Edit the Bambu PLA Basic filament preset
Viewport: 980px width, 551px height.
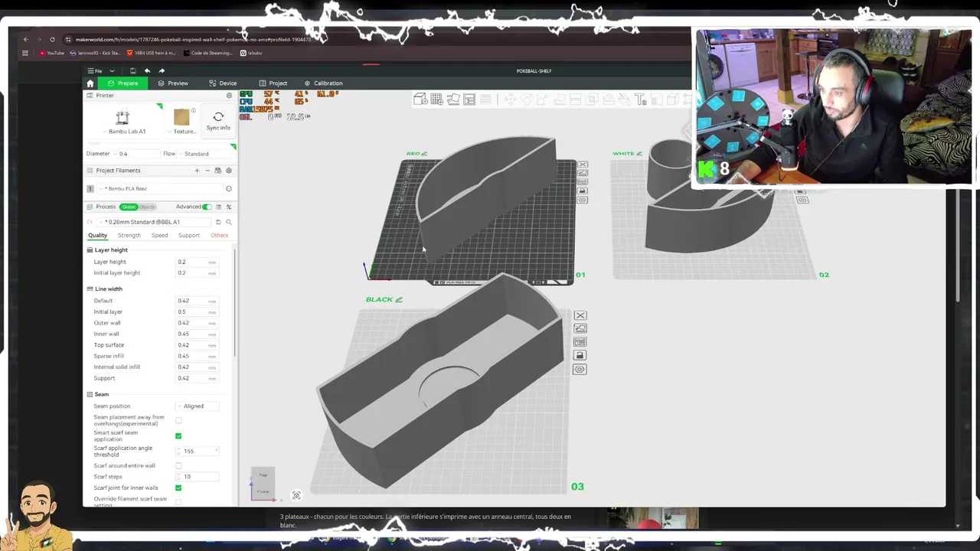pos(228,188)
